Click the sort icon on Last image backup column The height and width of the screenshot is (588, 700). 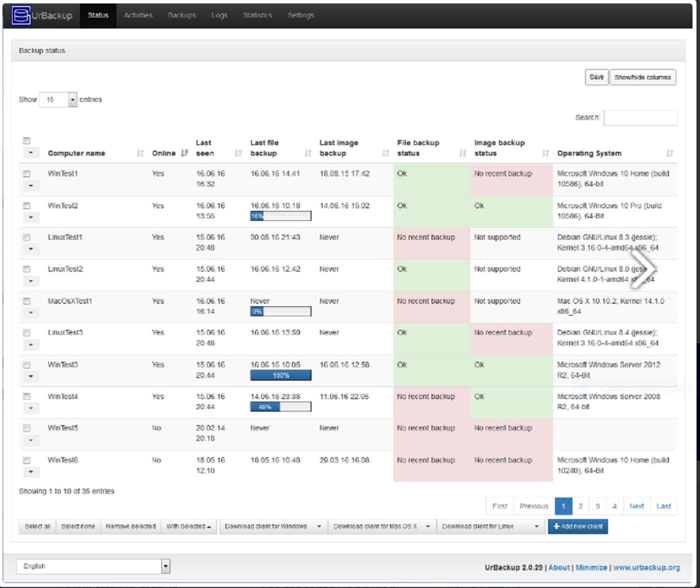tap(384, 153)
